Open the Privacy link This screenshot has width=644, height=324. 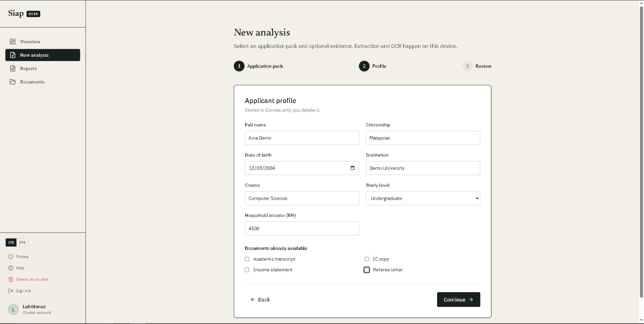pos(23,257)
